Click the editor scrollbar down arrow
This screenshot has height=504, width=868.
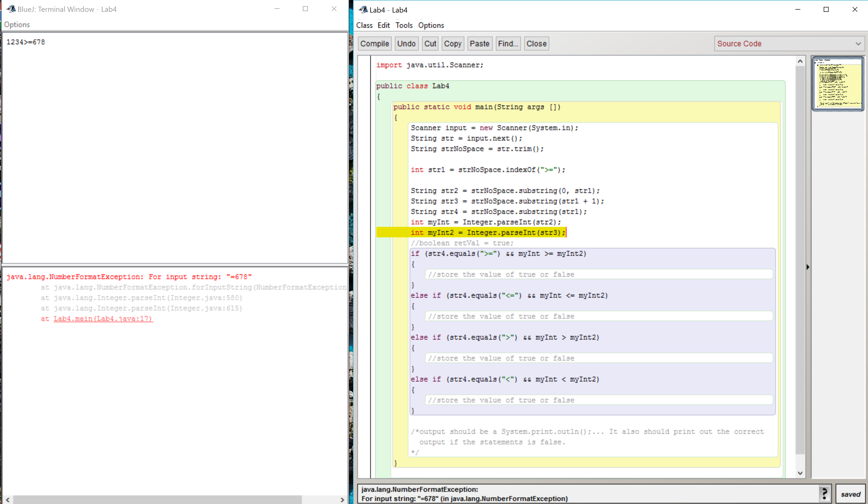point(800,473)
